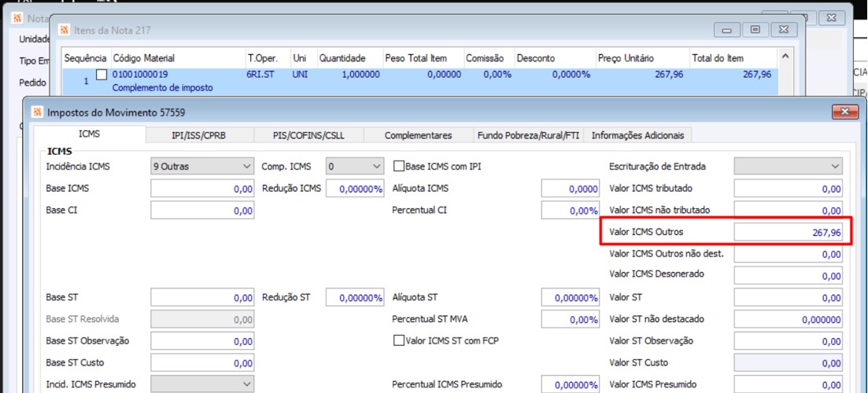
Task: Switch to the IPI/ISS/CPRB tab
Action: (199, 135)
